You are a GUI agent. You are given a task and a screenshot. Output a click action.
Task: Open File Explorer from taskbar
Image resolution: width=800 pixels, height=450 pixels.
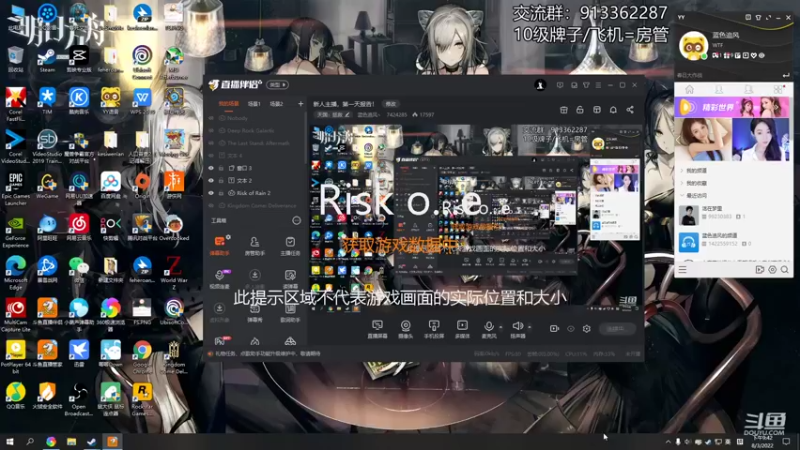coord(71,441)
